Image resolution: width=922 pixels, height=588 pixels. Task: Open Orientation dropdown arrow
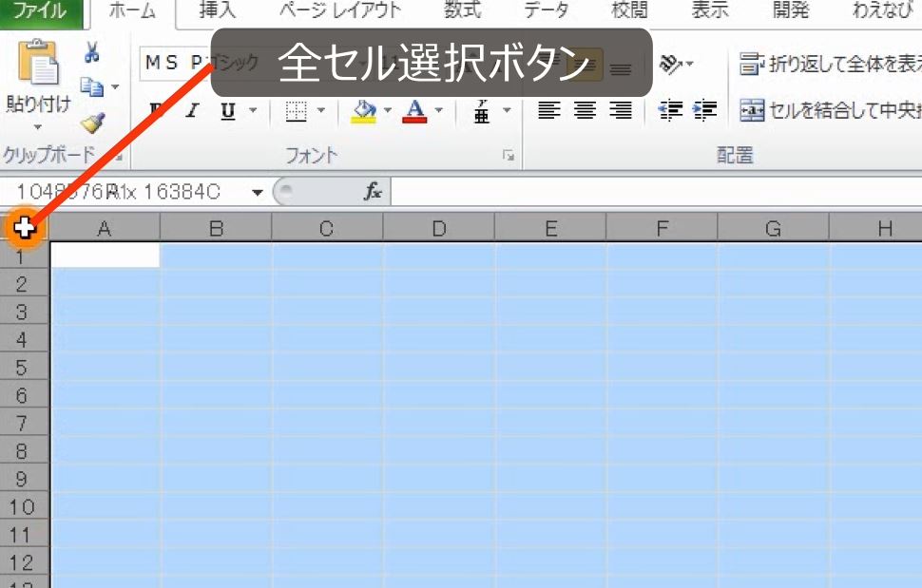point(690,64)
